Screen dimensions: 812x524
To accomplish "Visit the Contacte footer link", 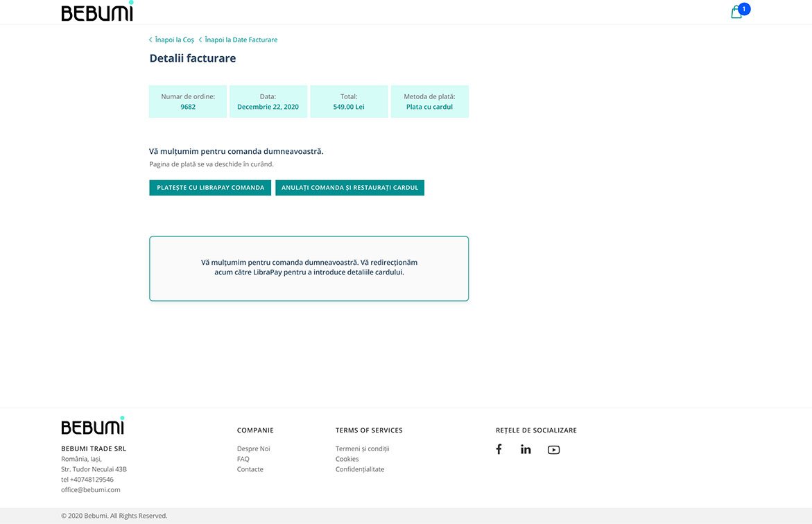I will pyautogui.click(x=250, y=469).
